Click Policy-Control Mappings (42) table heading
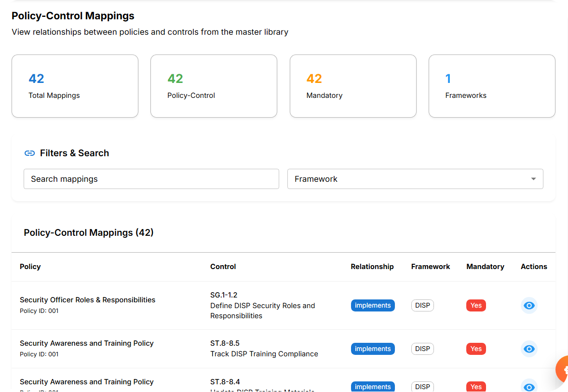 (88, 232)
